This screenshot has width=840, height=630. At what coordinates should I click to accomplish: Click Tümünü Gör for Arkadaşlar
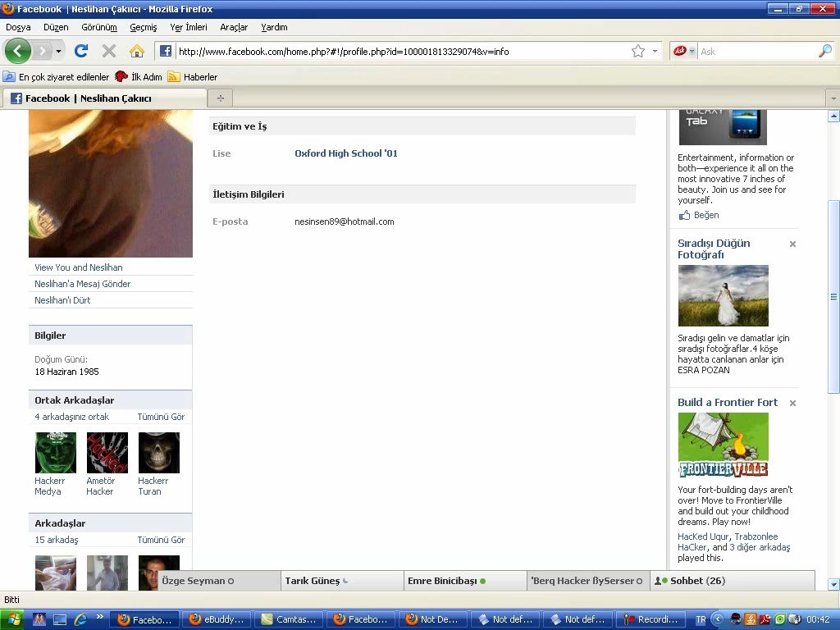pyautogui.click(x=161, y=540)
